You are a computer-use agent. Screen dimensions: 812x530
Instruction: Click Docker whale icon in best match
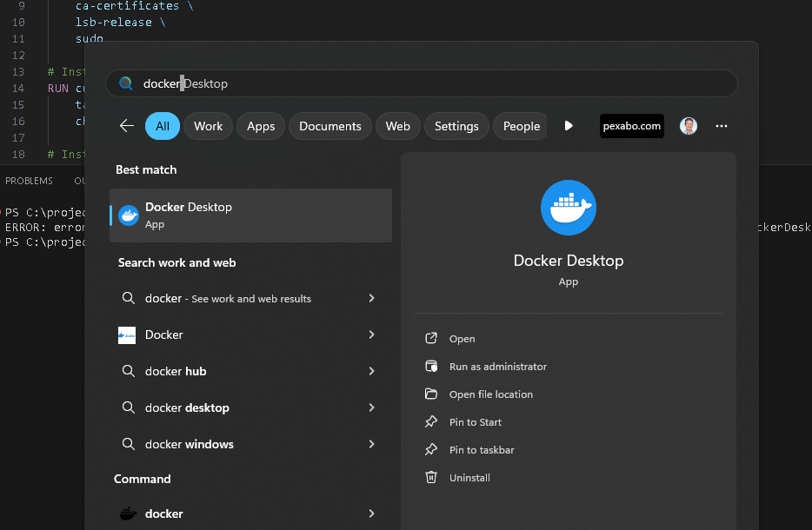129,215
